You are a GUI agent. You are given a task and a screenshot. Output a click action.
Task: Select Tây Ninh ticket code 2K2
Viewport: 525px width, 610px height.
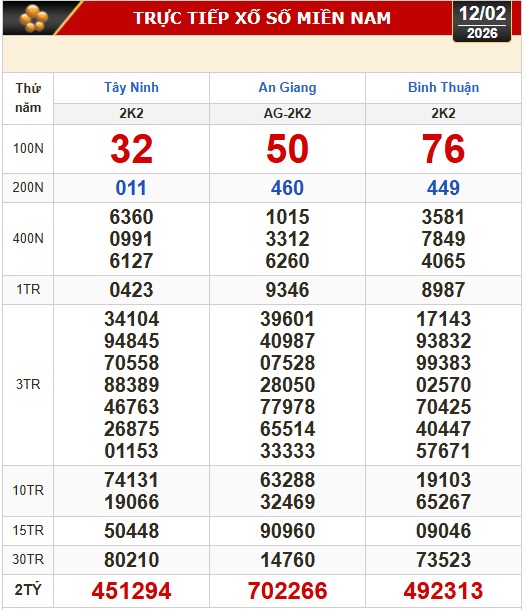[131, 114]
